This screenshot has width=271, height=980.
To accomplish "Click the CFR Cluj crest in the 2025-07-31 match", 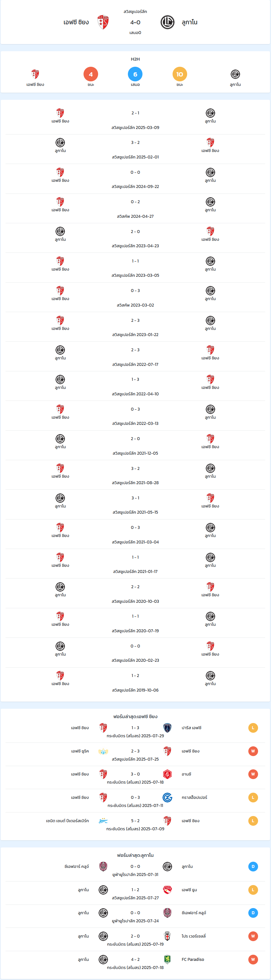I will [103, 866].
